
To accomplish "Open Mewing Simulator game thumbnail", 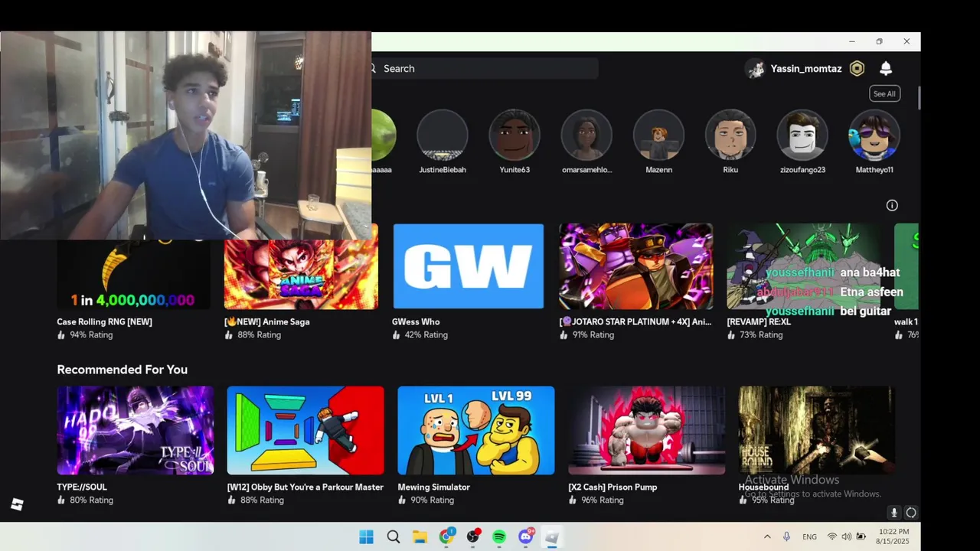I will [x=476, y=430].
